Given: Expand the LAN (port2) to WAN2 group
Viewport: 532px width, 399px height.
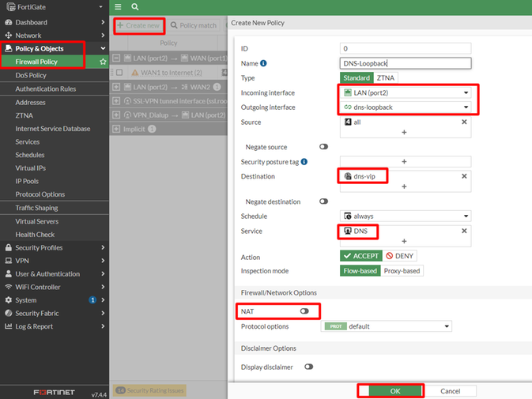Looking at the screenshot, I should pyautogui.click(x=116, y=87).
